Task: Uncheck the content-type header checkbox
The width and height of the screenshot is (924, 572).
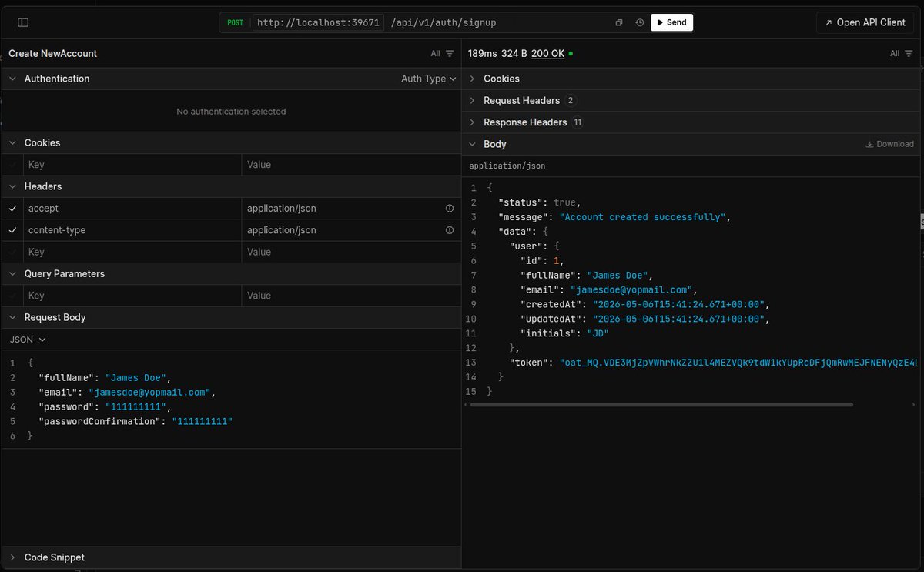Action: pos(12,230)
